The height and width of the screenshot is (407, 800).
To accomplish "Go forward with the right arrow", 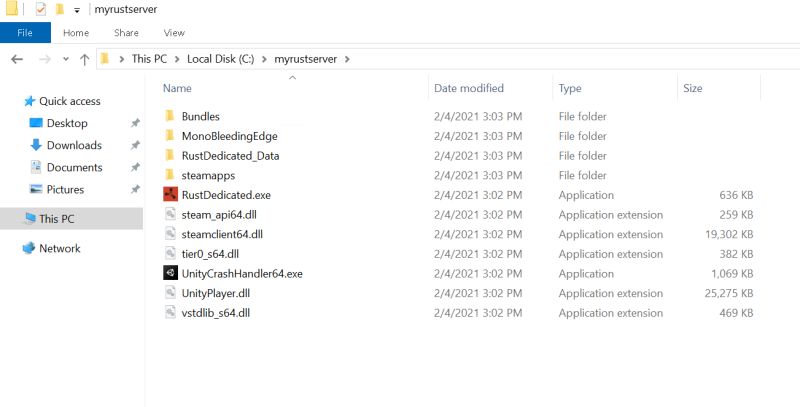I will [x=44, y=59].
